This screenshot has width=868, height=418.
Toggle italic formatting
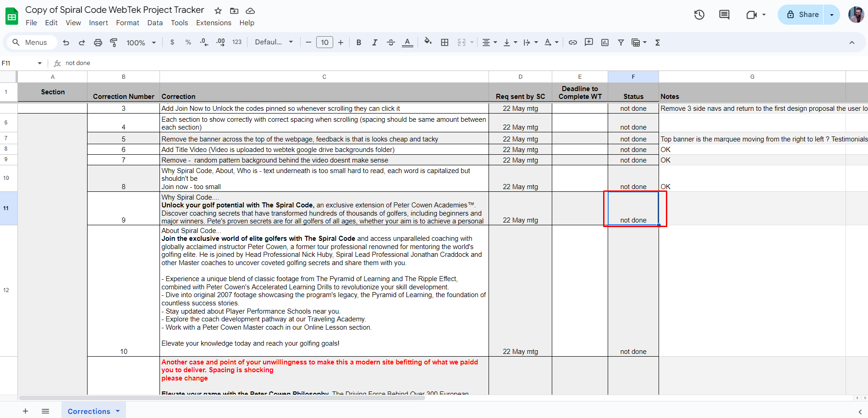click(374, 43)
